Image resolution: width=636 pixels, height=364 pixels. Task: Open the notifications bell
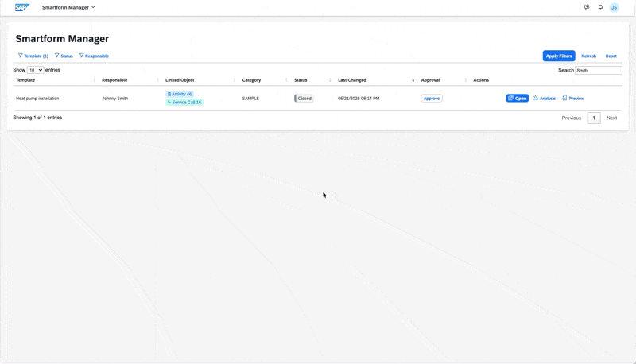point(600,7)
